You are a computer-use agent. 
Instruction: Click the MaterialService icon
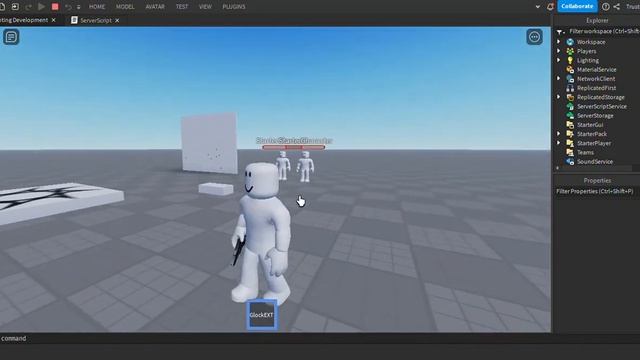pos(570,69)
